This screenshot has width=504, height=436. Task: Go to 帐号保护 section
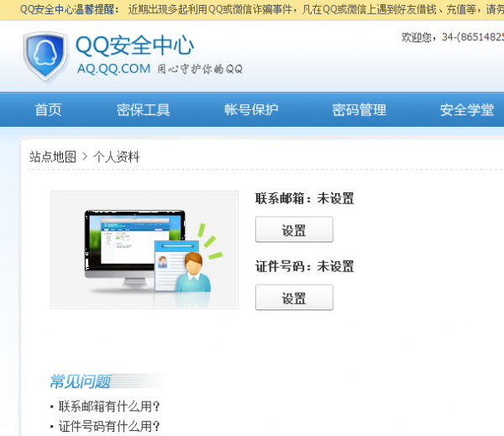251,110
